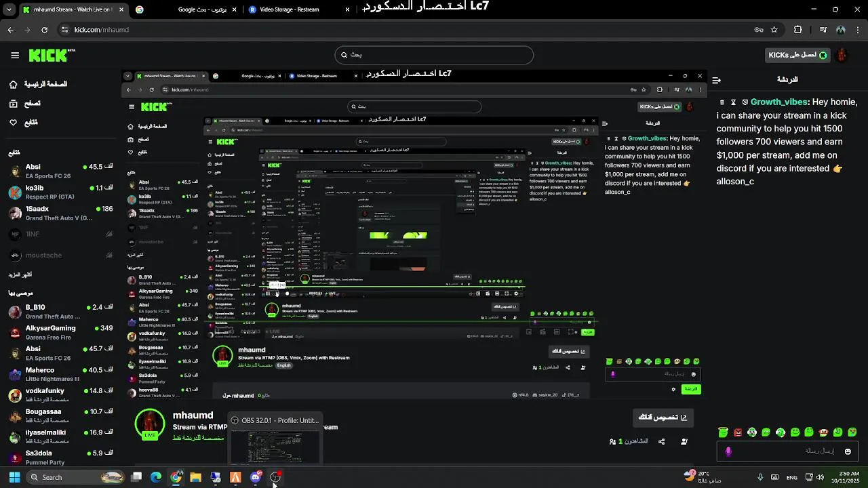This screenshot has width=868, height=488.
Task: Collapse the chat panel arrow icon
Action: point(716,80)
